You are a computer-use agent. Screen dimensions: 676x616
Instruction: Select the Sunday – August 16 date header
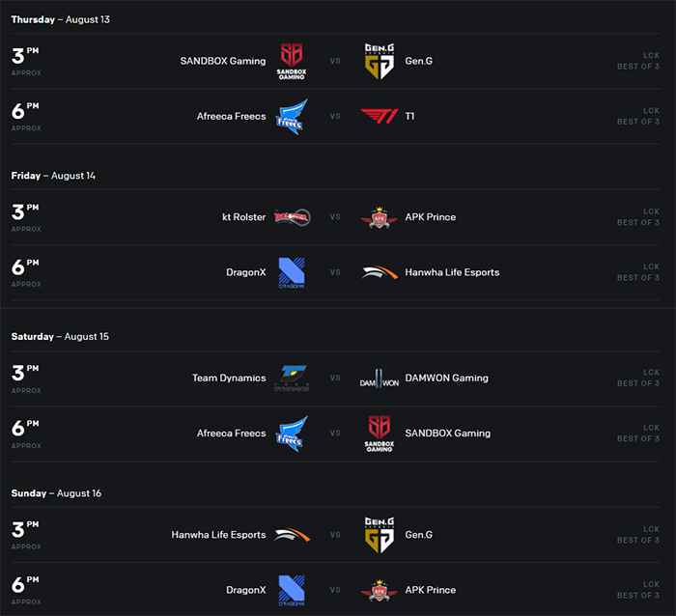[56, 493]
